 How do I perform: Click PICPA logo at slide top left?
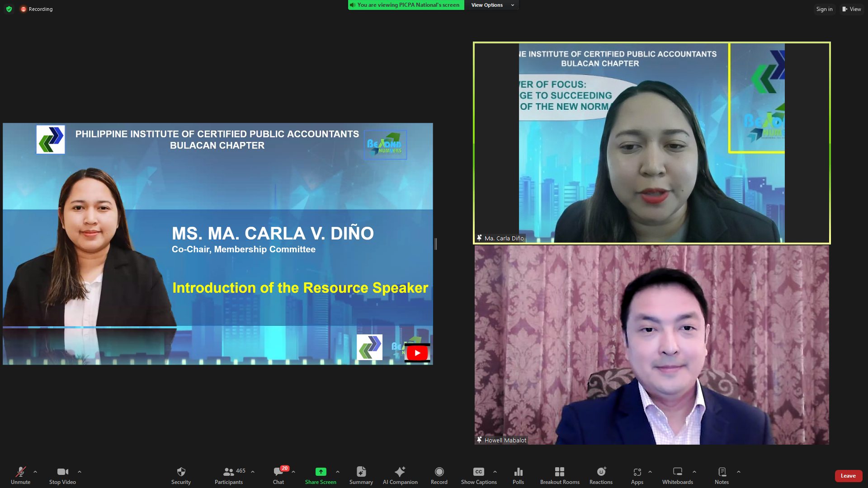click(x=51, y=140)
